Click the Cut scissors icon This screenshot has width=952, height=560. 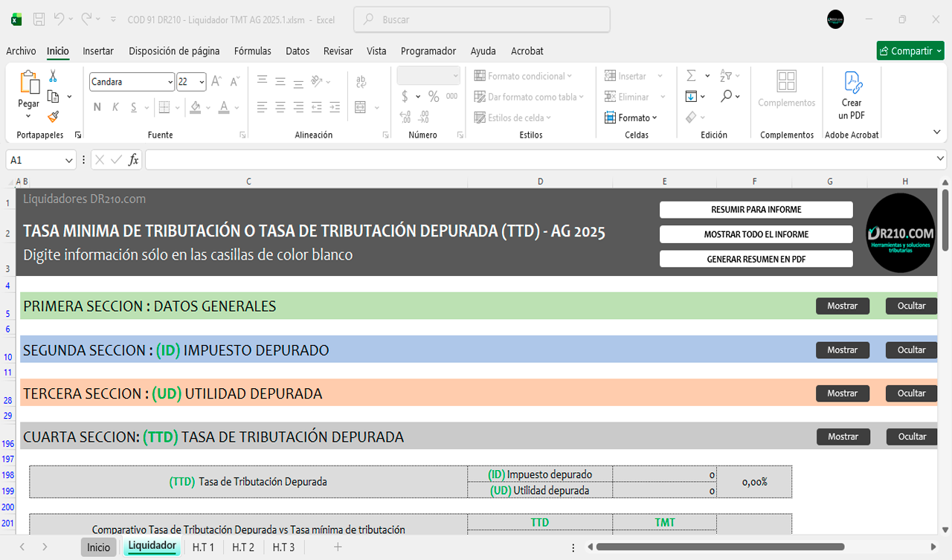point(53,76)
